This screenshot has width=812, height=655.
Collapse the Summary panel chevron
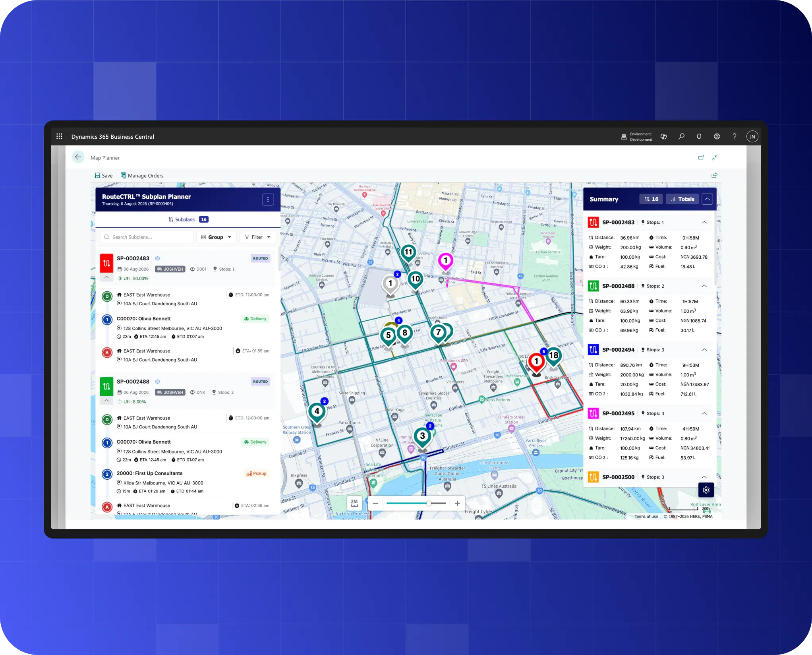pyautogui.click(x=707, y=199)
